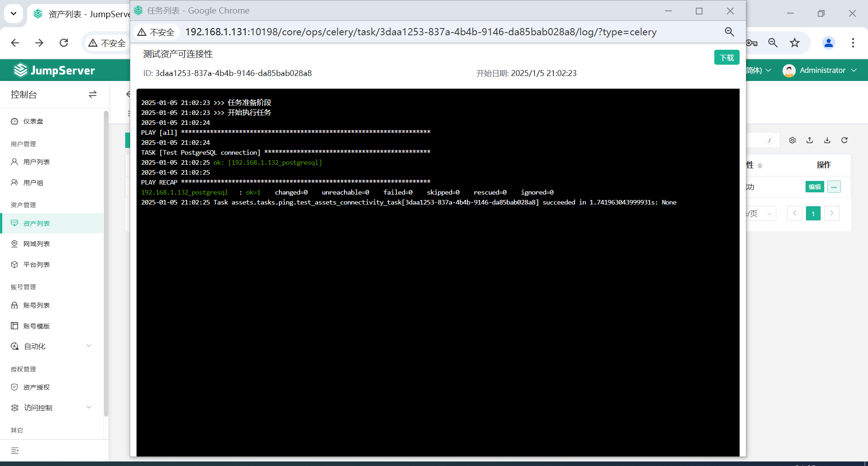Click the 测试资产可连接性 title
The image size is (868, 466).
[x=178, y=54]
